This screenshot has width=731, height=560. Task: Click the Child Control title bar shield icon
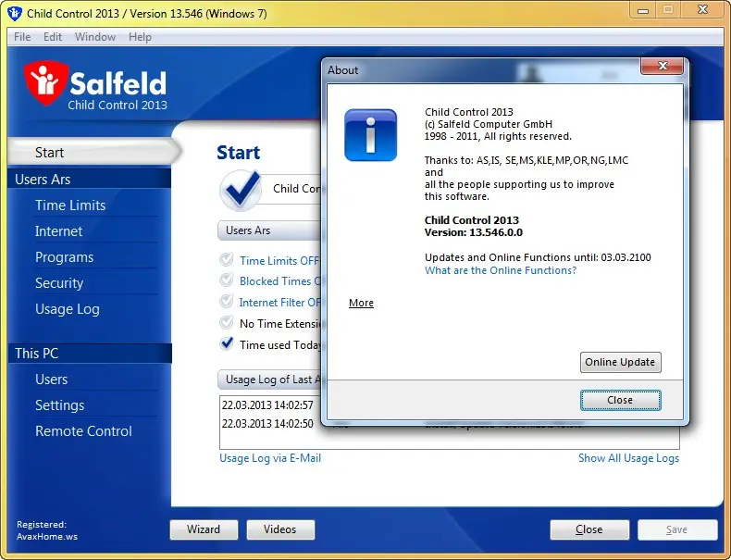[15, 13]
